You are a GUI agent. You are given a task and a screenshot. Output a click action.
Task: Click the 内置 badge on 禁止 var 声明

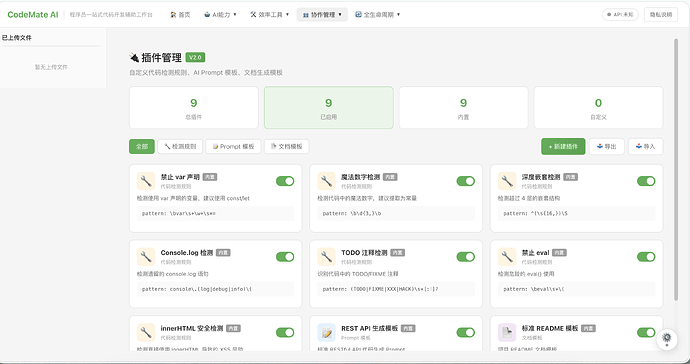(x=210, y=177)
